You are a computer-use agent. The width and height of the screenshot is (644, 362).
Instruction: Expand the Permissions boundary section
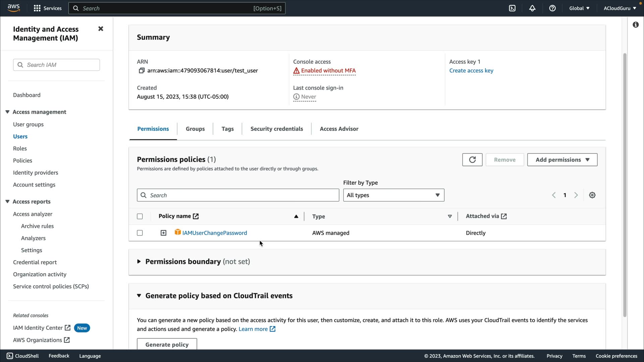pos(139,261)
